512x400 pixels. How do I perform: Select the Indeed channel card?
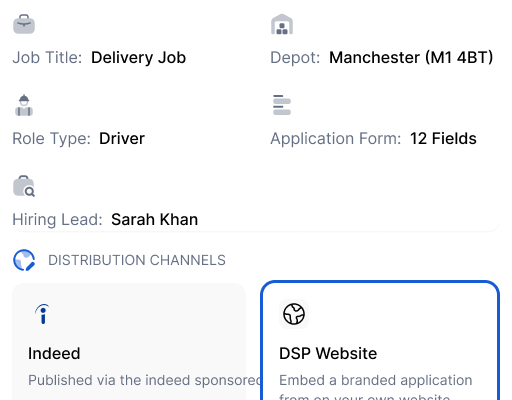129,342
